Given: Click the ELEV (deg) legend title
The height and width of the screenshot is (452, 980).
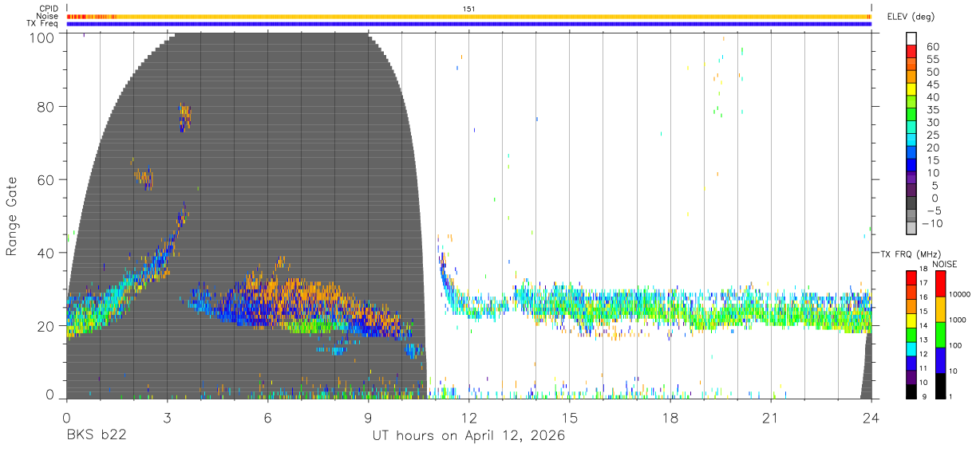Looking at the screenshot, I should (913, 17).
